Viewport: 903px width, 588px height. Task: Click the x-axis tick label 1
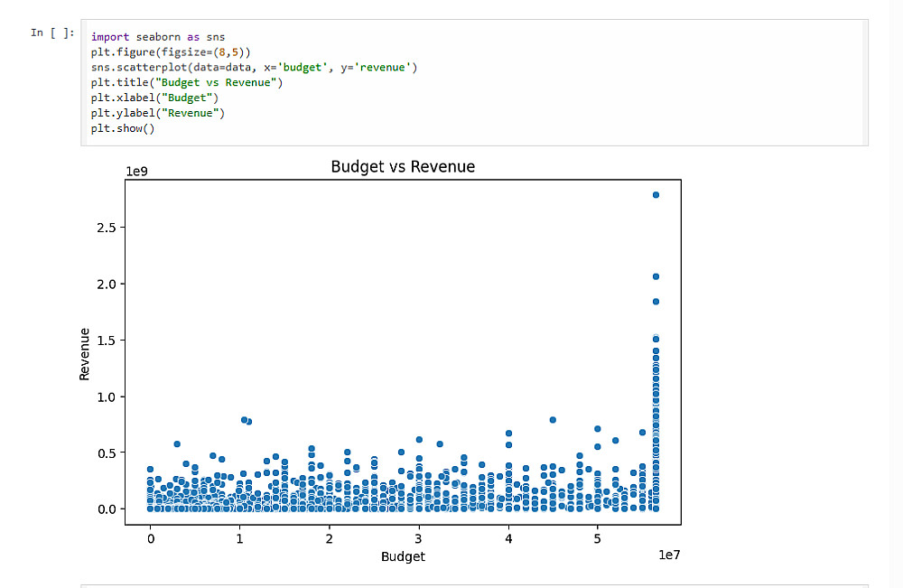(x=239, y=539)
